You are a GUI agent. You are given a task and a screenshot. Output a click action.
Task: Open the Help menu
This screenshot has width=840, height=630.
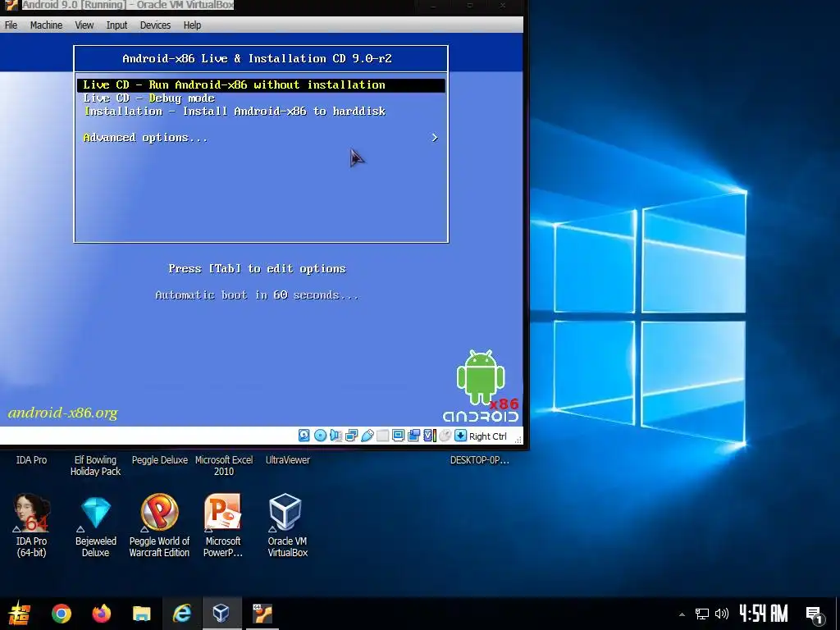coord(192,25)
